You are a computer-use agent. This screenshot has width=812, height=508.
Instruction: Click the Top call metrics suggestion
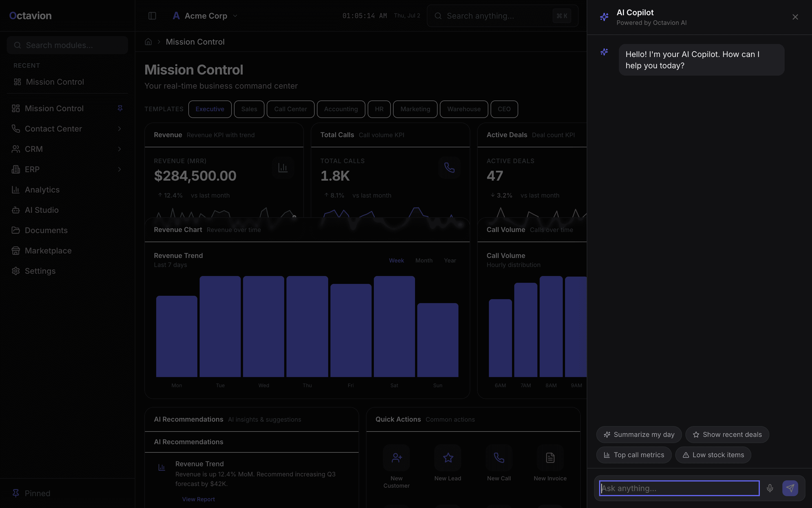click(x=634, y=455)
